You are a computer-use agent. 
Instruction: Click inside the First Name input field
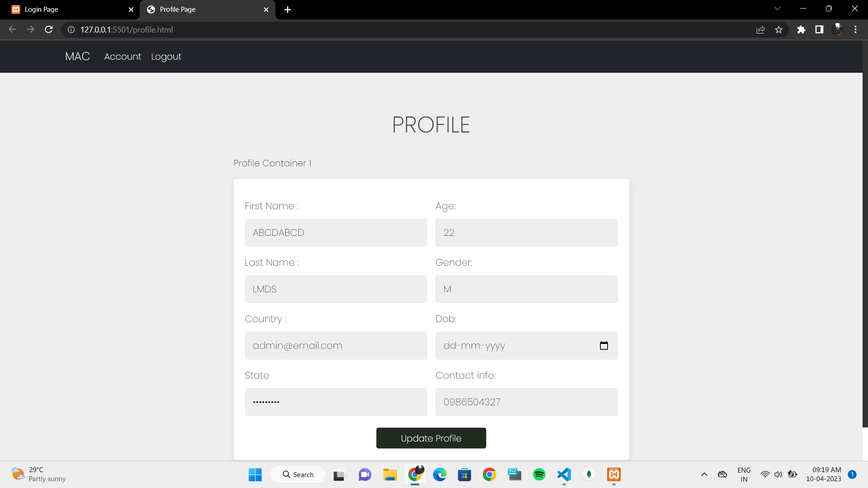click(335, 233)
